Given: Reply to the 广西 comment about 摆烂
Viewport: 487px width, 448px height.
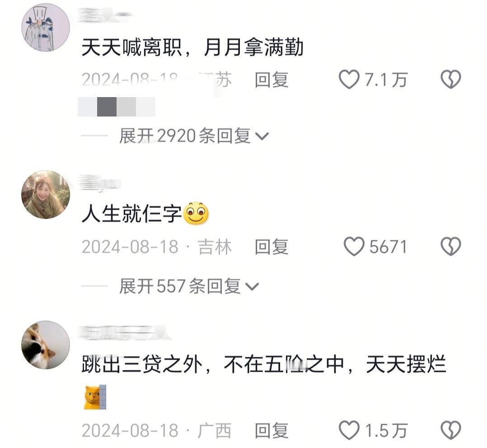Looking at the screenshot, I should 272,431.
